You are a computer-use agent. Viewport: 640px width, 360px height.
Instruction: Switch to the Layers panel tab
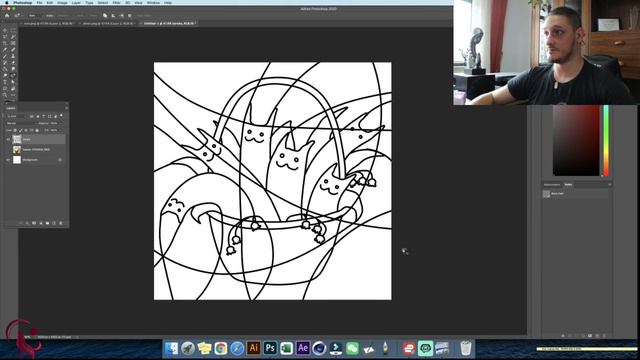11,108
